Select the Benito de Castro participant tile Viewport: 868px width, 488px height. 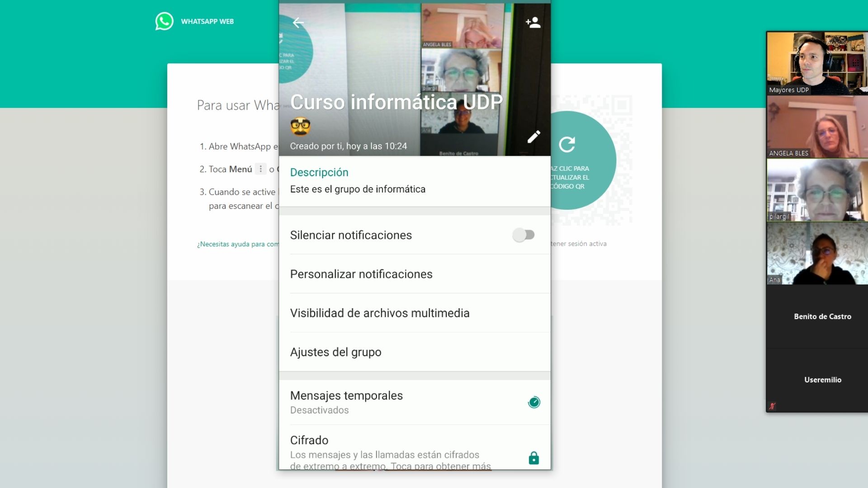pos(817,316)
